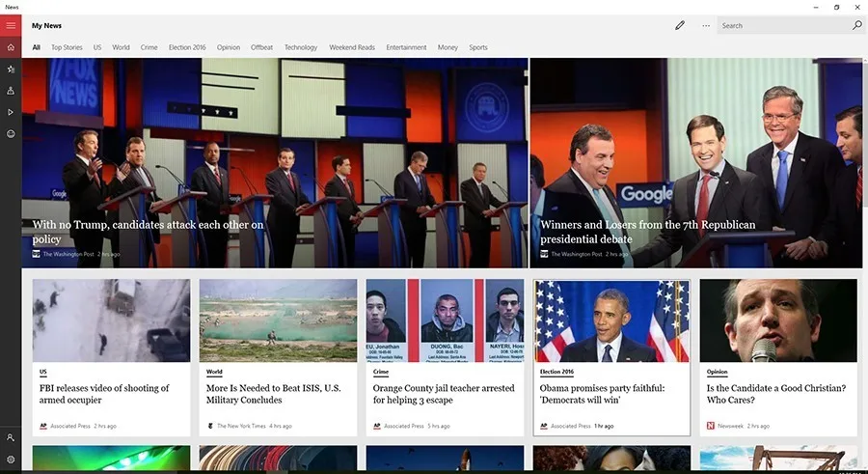
Task: Click Associated Press under FBI article
Action: (x=70, y=426)
